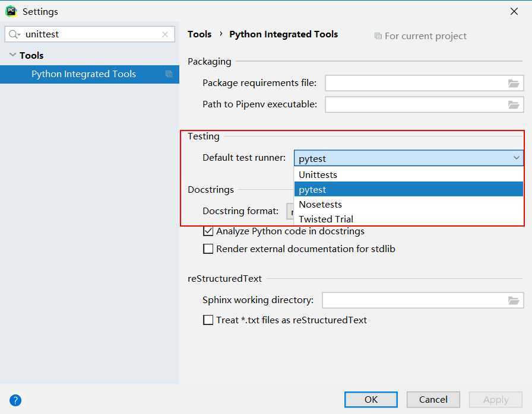
Task: Click the Tools breadcrumb link
Action: click(199, 34)
